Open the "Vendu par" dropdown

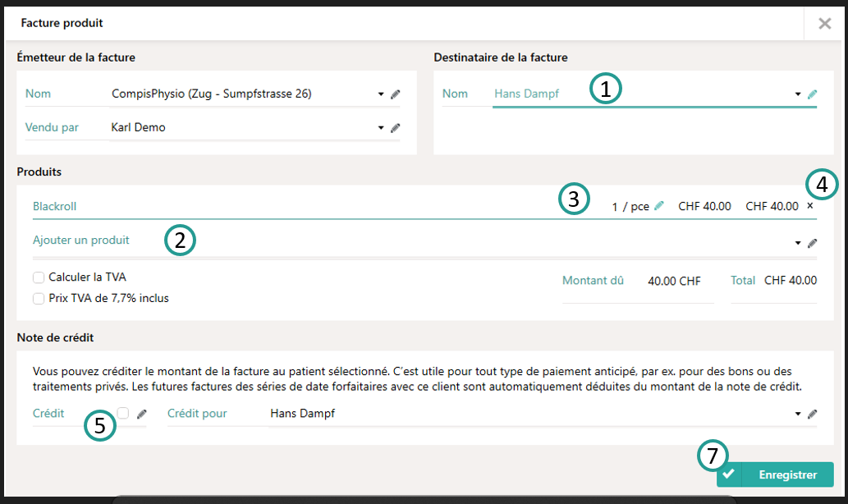click(379, 127)
